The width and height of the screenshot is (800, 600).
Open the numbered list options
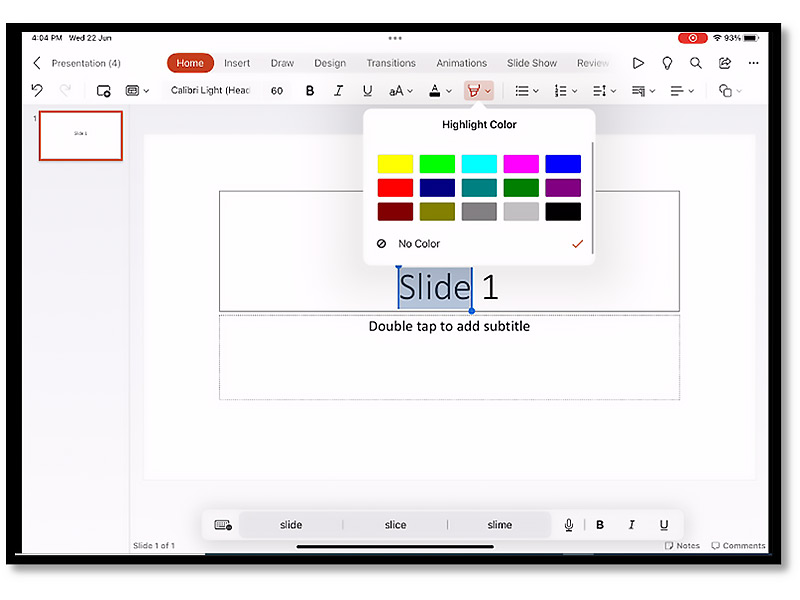click(x=566, y=91)
